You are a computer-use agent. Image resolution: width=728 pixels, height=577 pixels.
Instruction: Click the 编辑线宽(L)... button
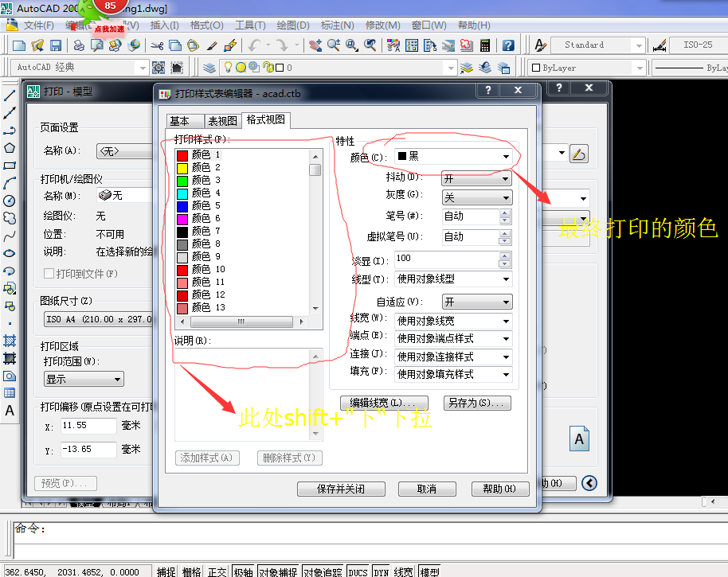pyautogui.click(x=384, y=403)
